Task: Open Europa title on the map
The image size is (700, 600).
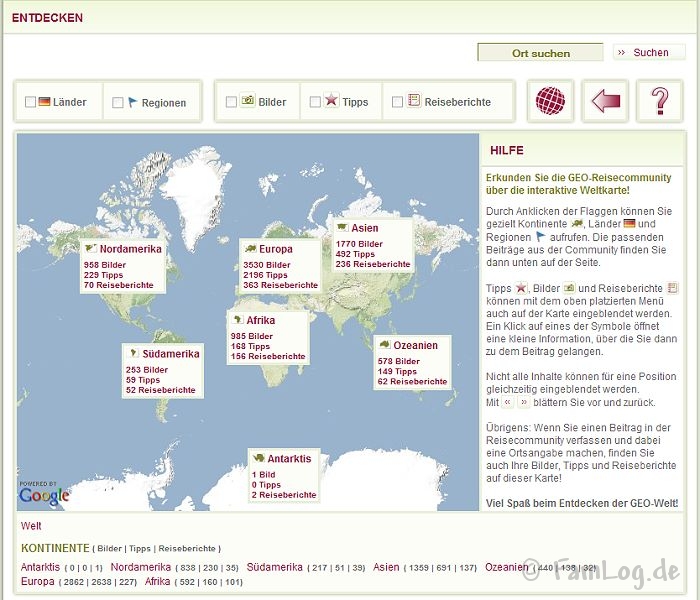Action: pyautogui.click(x=275, y=249)
